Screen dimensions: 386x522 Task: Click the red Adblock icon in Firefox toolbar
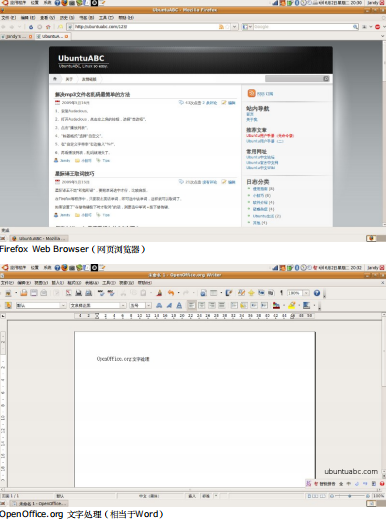pyautogui.click(x=377, y=27)
